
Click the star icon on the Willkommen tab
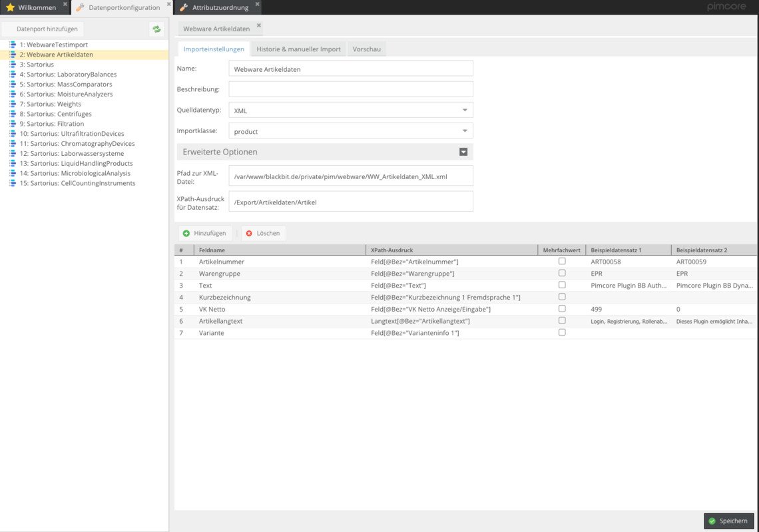[10, 7]
